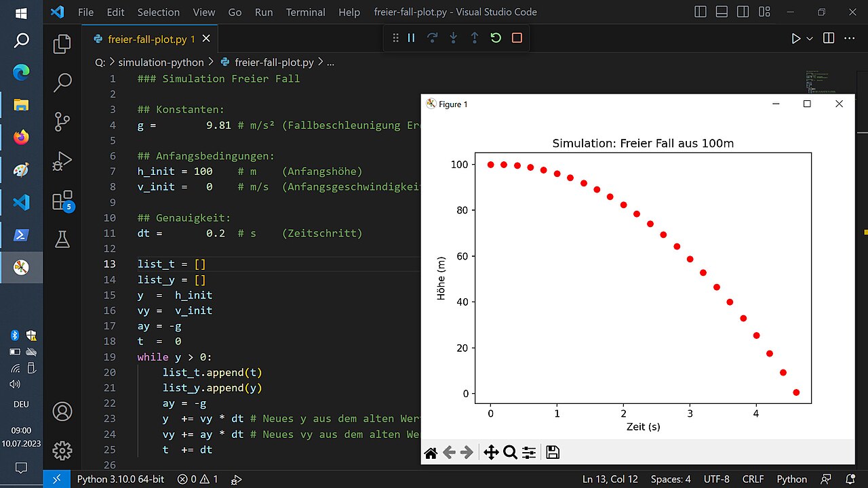This screenshot has height=488, width=868.
Task: Click the simulation-python breadcrumb folder
Action: tap(161, 62)
